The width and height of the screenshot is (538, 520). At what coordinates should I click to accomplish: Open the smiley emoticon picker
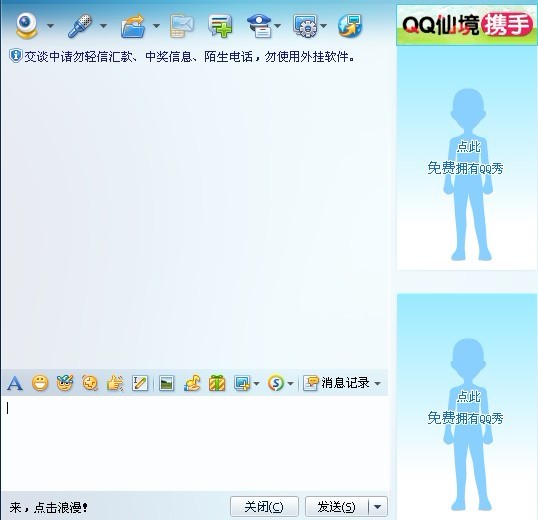coord(40,383)
